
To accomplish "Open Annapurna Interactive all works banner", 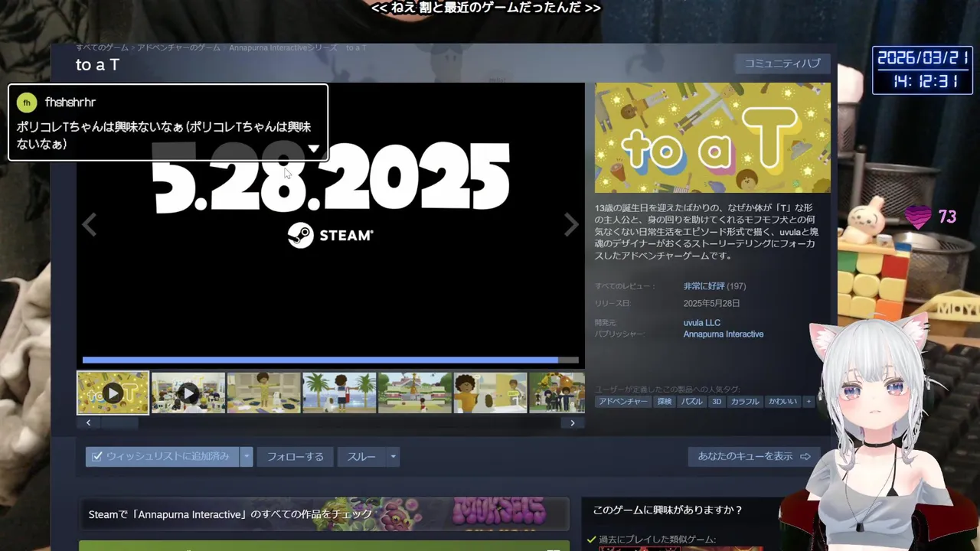I will click(325, 514).
